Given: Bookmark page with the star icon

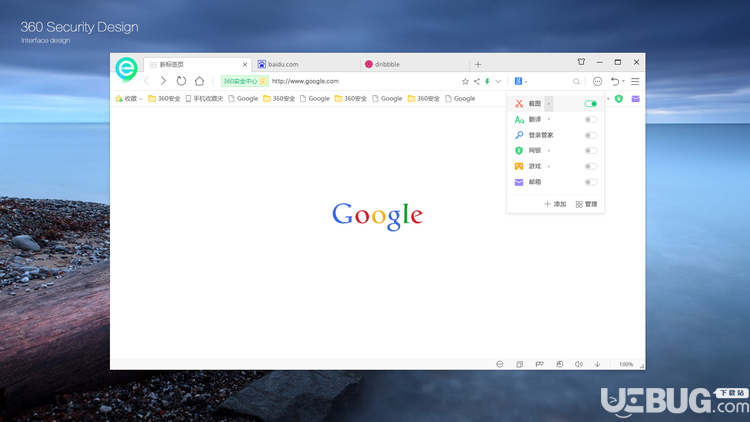Looking at the screenshot, I should click(465, 81).
